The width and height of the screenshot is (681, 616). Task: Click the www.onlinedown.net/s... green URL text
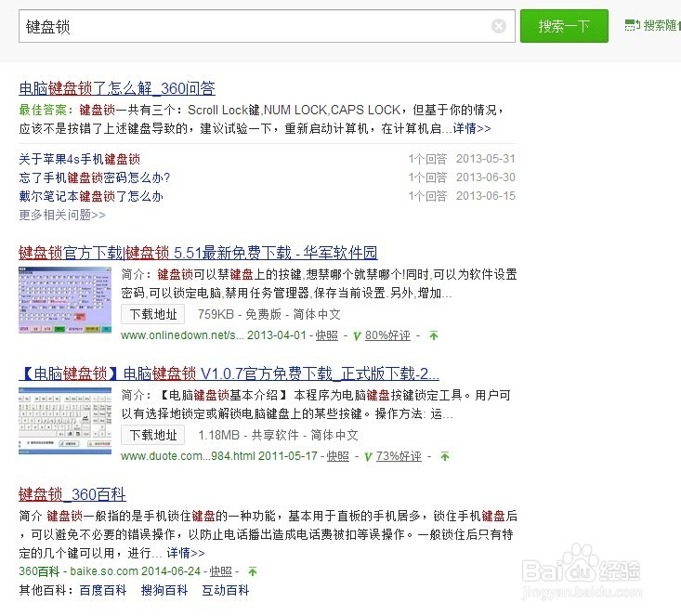point(182,335)
